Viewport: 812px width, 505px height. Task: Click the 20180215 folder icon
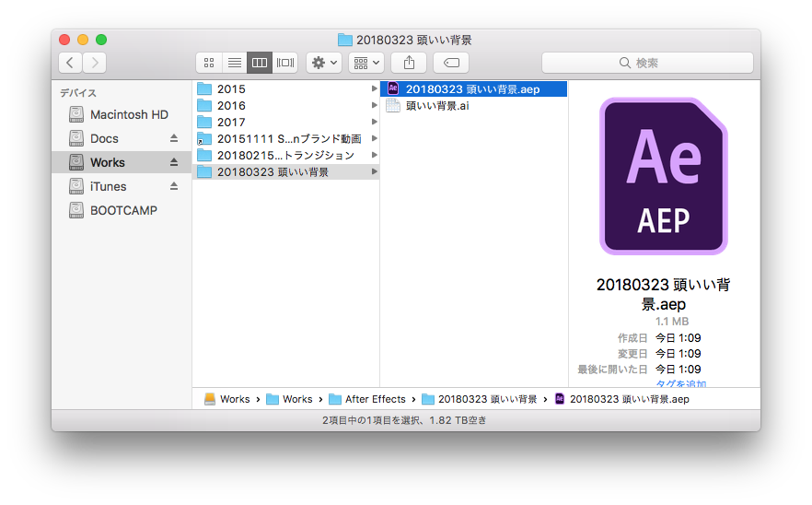point(204,156)
